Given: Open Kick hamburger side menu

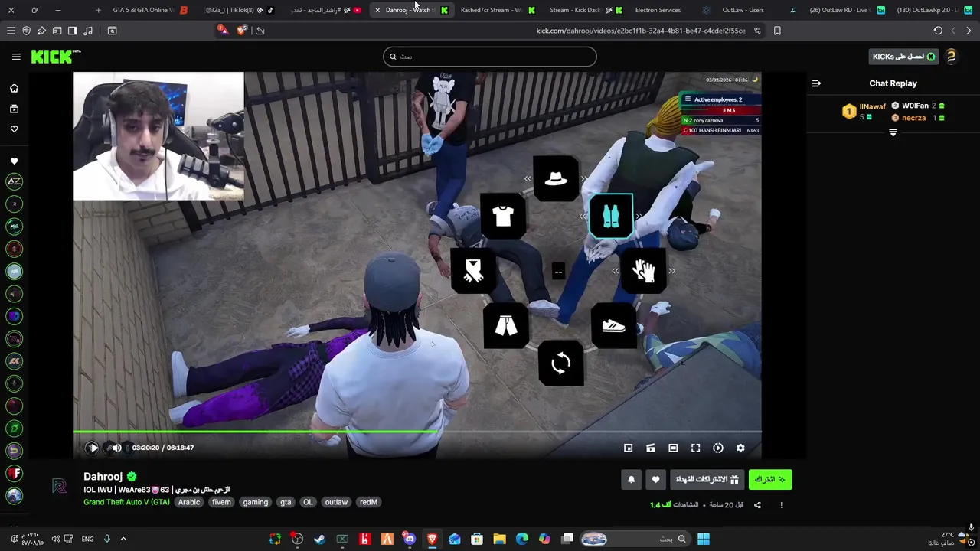Looking at the screenshot, I should (16, 57).
